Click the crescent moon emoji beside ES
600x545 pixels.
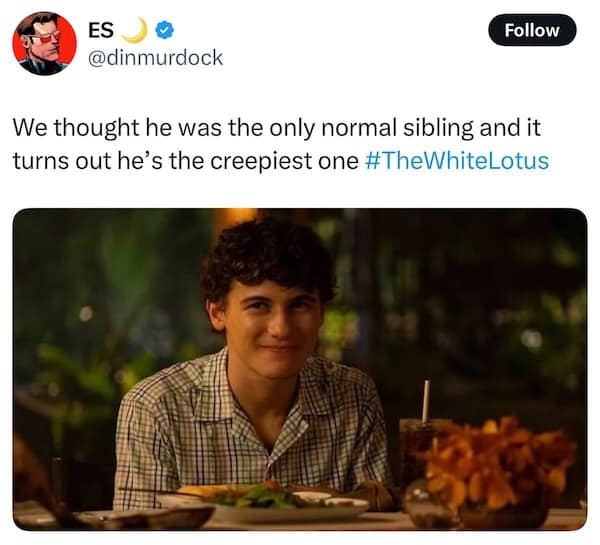click(135, 29)
